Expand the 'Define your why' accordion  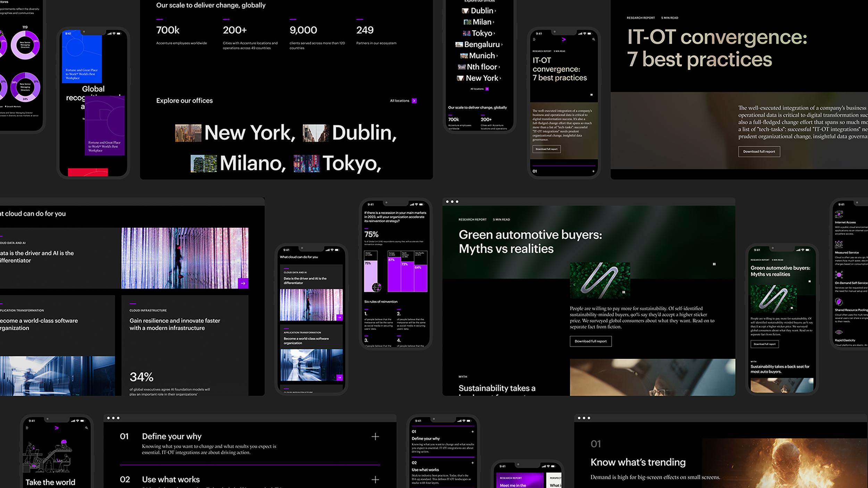[x=375, y=437]
